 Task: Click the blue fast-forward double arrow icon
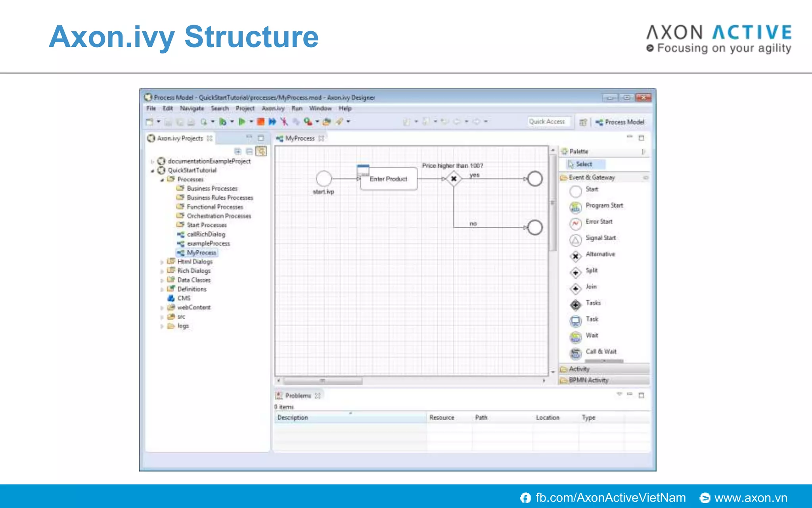coord(272,122)
